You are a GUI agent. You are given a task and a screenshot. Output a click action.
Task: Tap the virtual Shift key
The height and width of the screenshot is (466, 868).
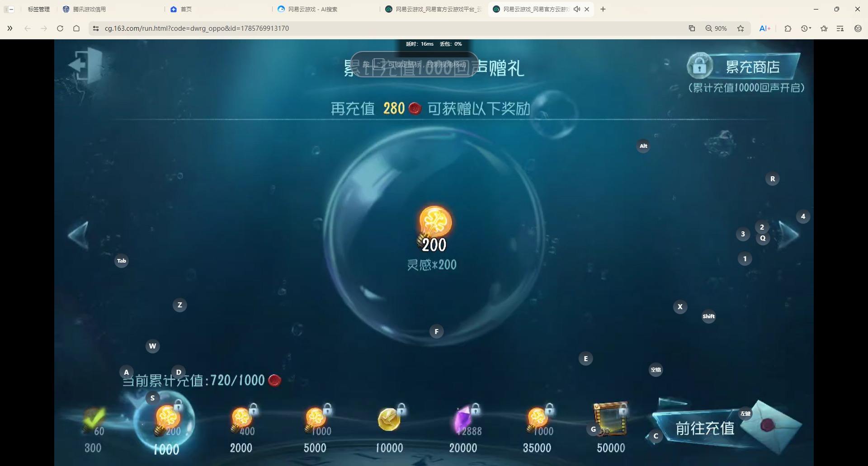coord(709,316)
